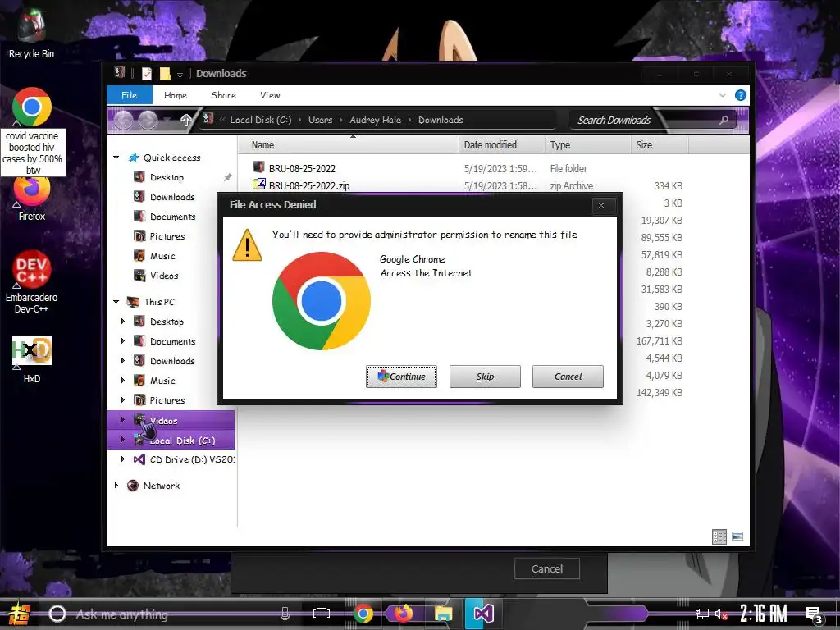Expand the Pictures node under This PC
Screen dimensions: 840x630
pos(123,400)
